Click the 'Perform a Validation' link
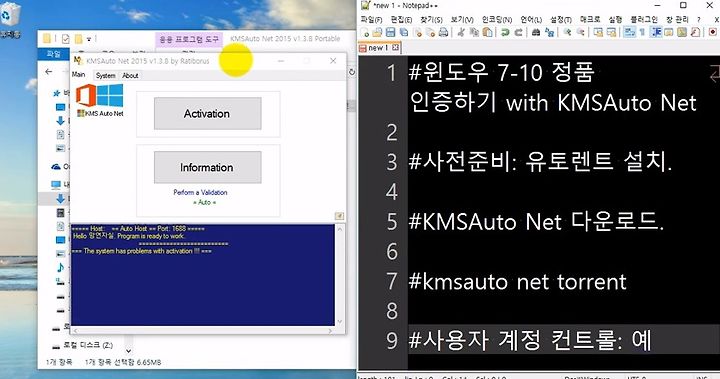This screenshot has height=379, width=720. pyautogui.click(x=200, y=192)
